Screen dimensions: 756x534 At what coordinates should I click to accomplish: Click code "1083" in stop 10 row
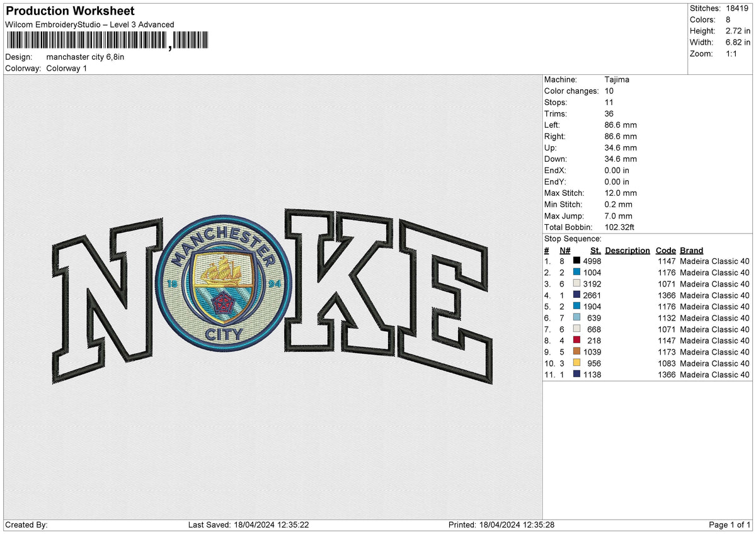(x=667, y=363)
